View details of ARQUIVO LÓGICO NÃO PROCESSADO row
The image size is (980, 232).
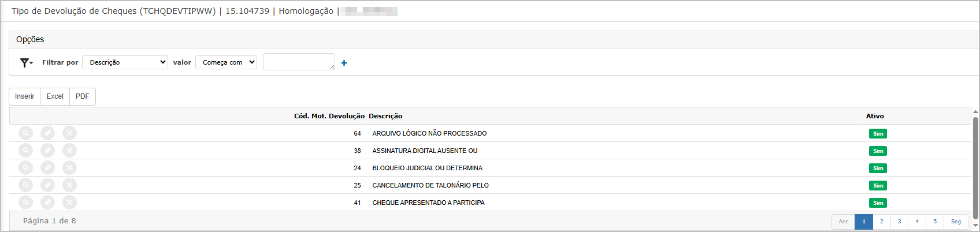click(25, 133)
